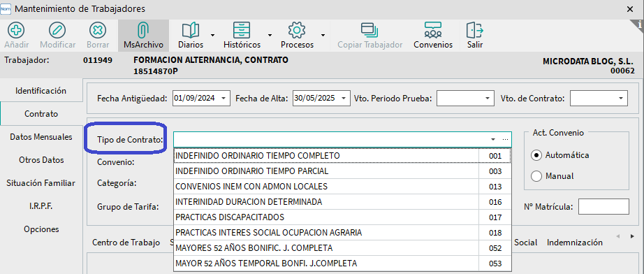Launch Procesos gear icon
Image resolution: width=644 pixels, height=274 pixels.
tap(297, 30)
